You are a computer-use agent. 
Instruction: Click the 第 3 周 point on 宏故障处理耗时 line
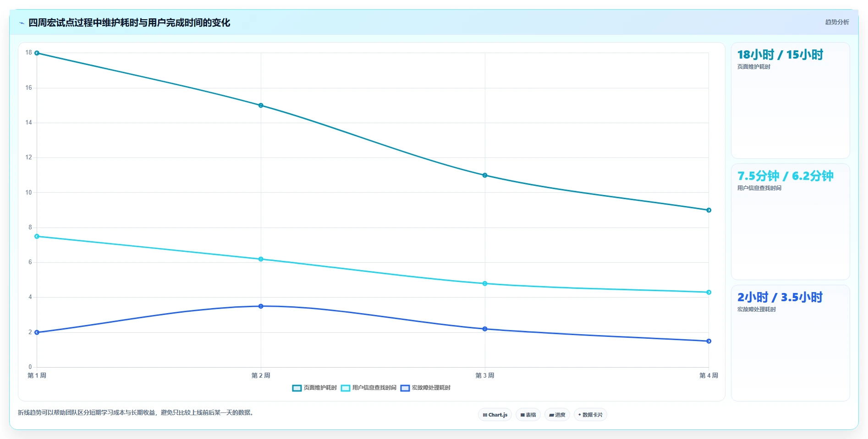485,329
